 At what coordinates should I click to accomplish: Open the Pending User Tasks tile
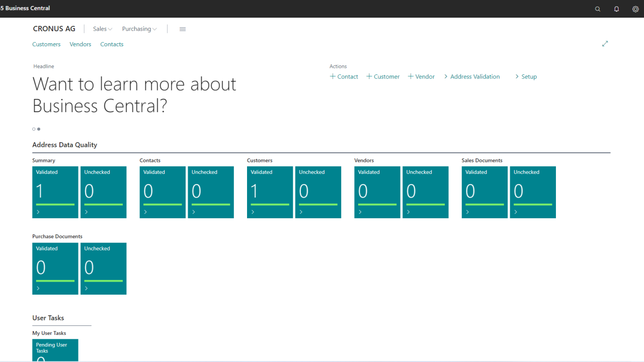pyautogui.click(x=55, y=350)
